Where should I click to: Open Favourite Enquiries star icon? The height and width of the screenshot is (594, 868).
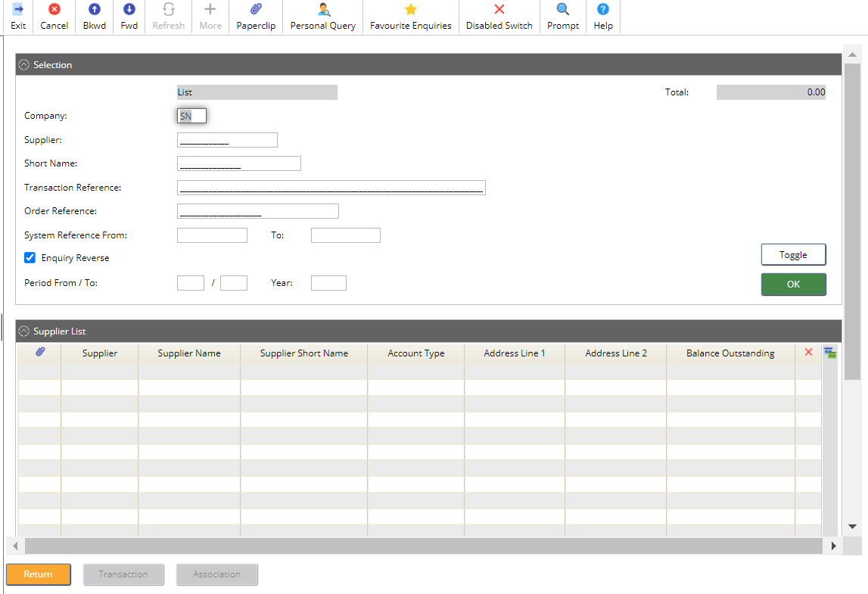pos(411,9)
